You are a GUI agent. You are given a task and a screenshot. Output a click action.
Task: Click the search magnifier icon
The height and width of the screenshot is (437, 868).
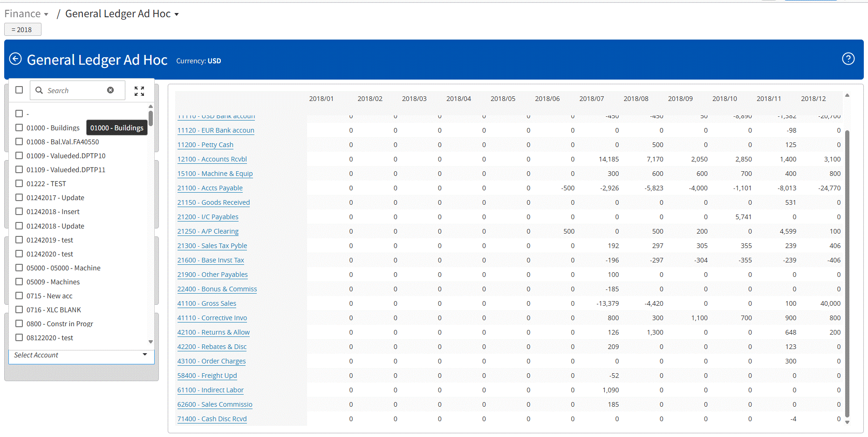(39, 90)
